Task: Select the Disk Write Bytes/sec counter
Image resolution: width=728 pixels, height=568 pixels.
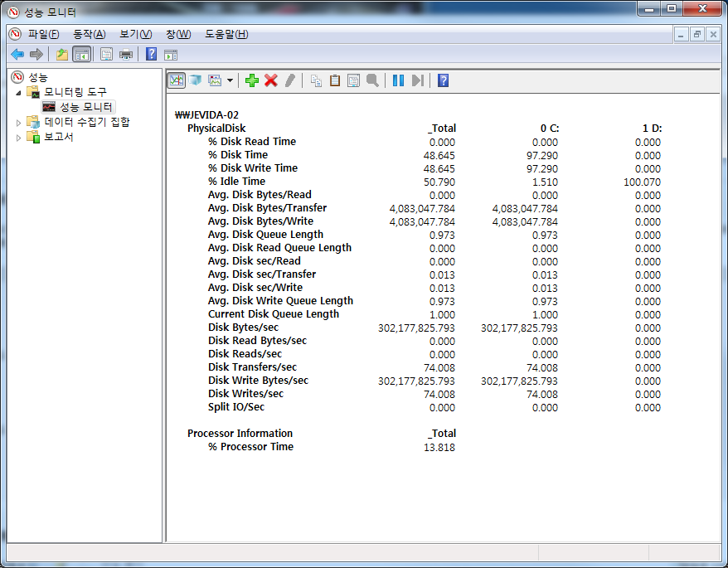Action: coord(258,381)
